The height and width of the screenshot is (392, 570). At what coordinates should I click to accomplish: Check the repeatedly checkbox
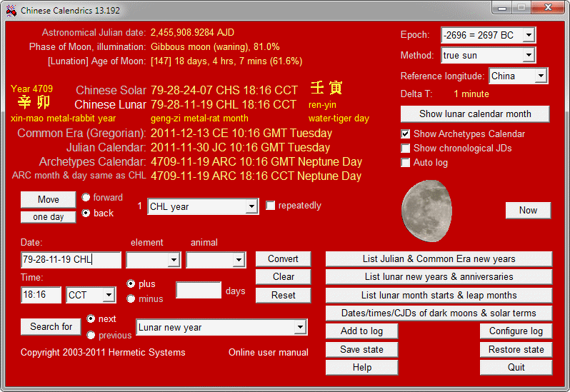click(x=271, y=206)
